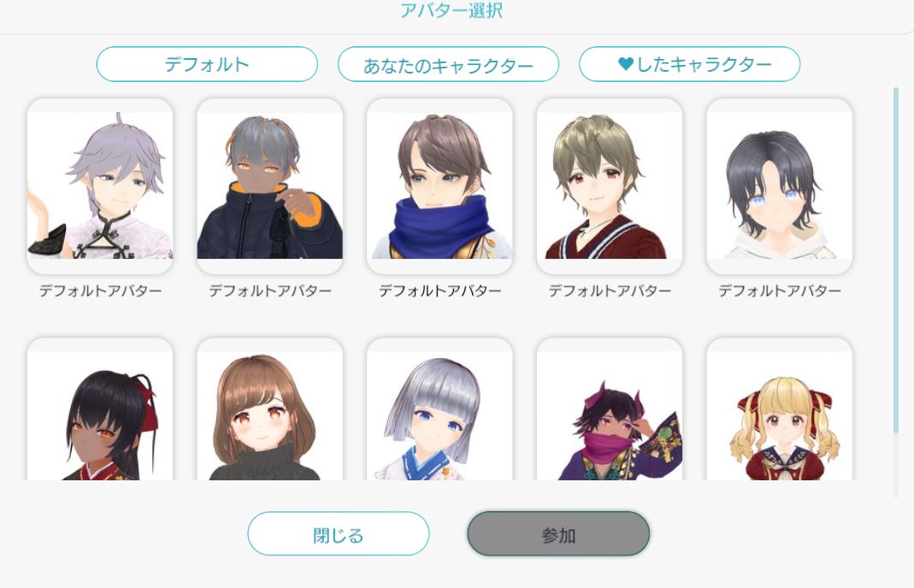Click デフォルトアバター label under blue scarf avatar

point(440,291)
